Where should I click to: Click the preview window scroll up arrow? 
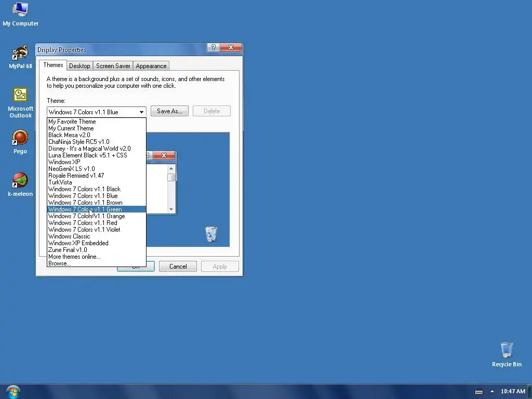point(171,169)
